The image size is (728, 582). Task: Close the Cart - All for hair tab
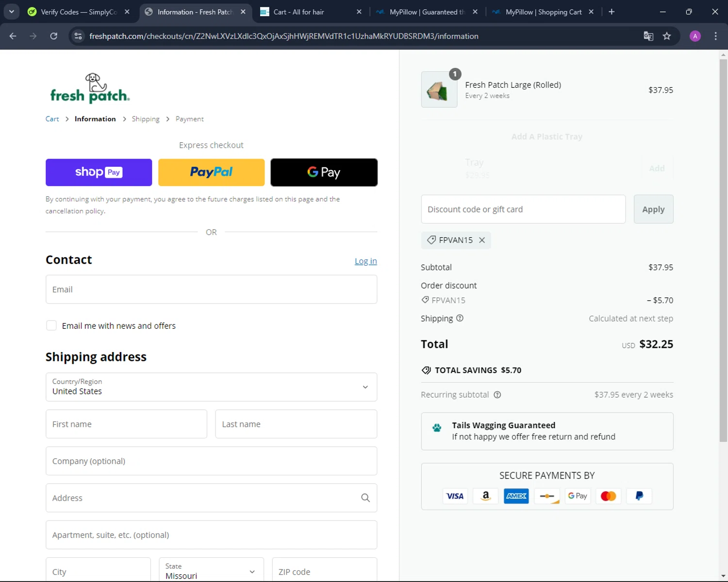[359, 12]
